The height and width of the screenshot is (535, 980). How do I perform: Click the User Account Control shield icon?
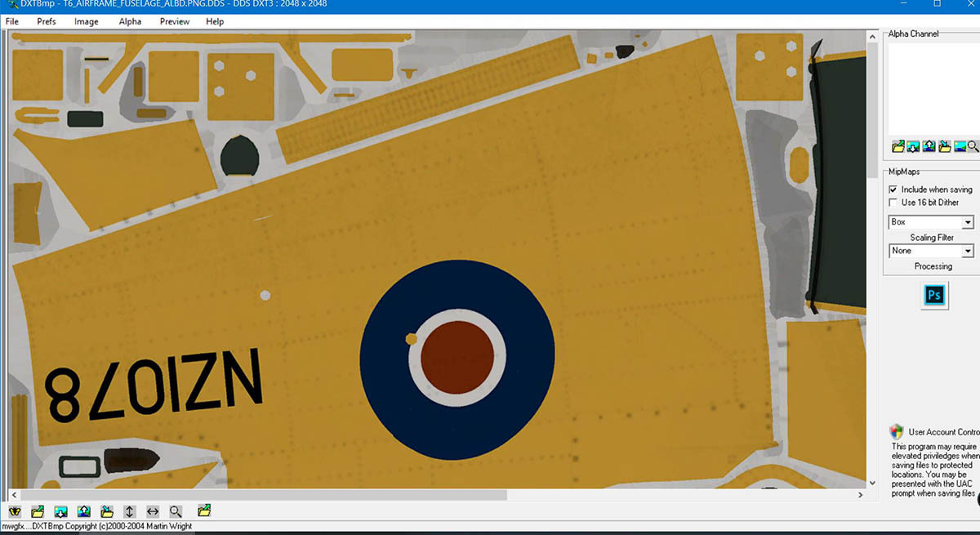pyautogui.click(x=897, y=431)
